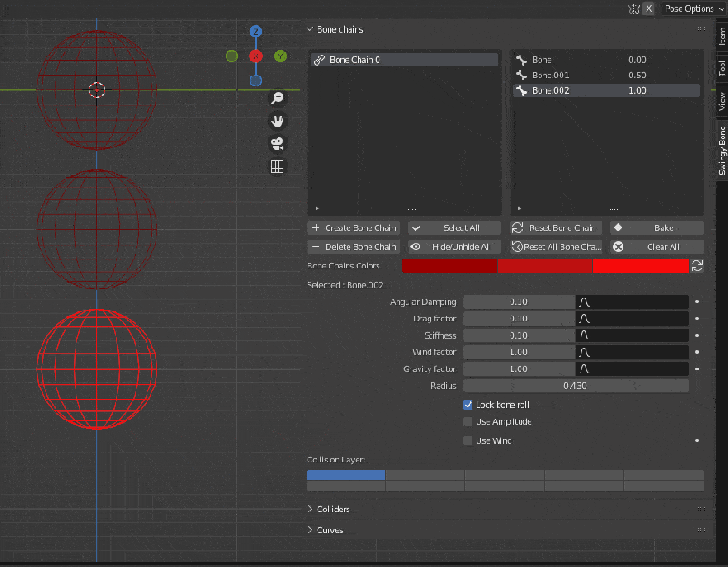Click the zoom viewport magnifier icon
The width and height of the screenshot is (728, 567).
coord(278,97)
